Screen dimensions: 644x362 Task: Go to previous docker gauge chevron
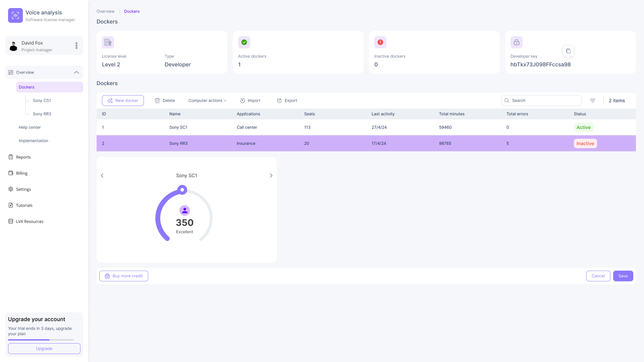(x=102, y=176)
